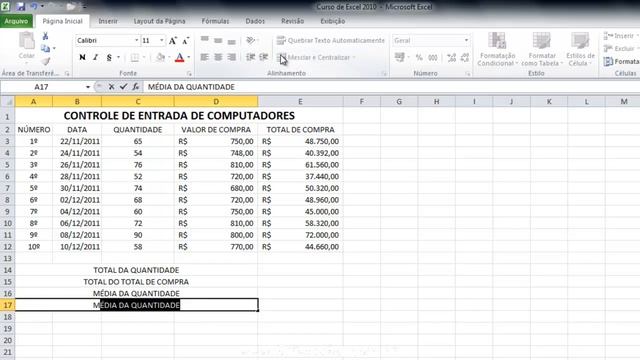
Task: Open Formatar como Tabela gallery
Action: (542, 49)
